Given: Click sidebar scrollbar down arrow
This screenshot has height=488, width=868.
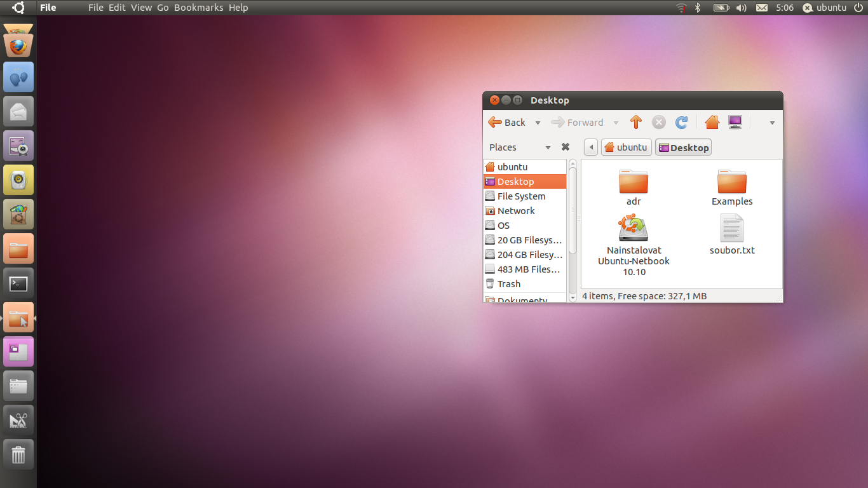Looking at the screenshot, I should (x=573, y=297).
